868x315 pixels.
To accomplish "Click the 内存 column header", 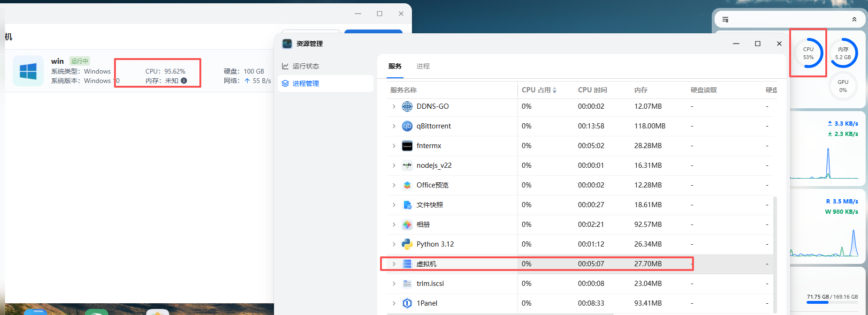I will pyautogui.click(x=641, y=90).
